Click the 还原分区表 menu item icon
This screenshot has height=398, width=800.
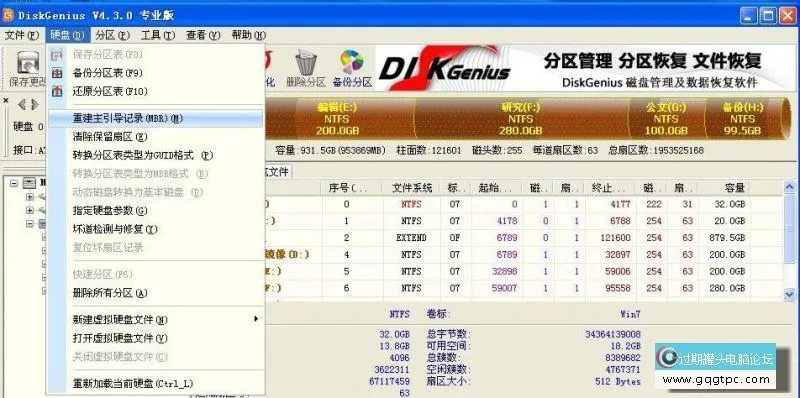point(57,91)
